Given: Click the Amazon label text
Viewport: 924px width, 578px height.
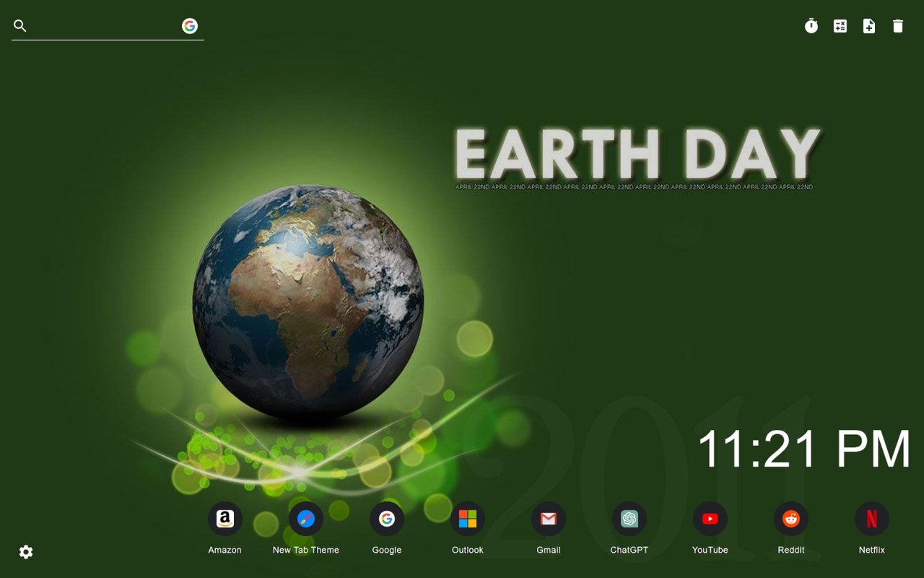Looking at the screenshot, I should 225,550.
